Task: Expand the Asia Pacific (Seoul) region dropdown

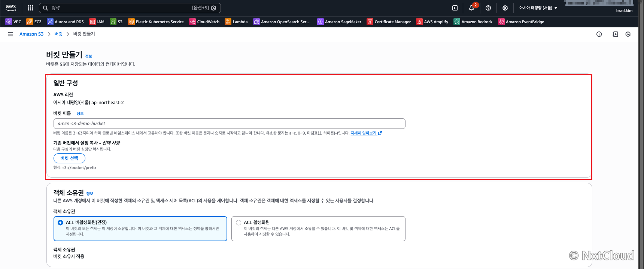Action: point(538,8)
